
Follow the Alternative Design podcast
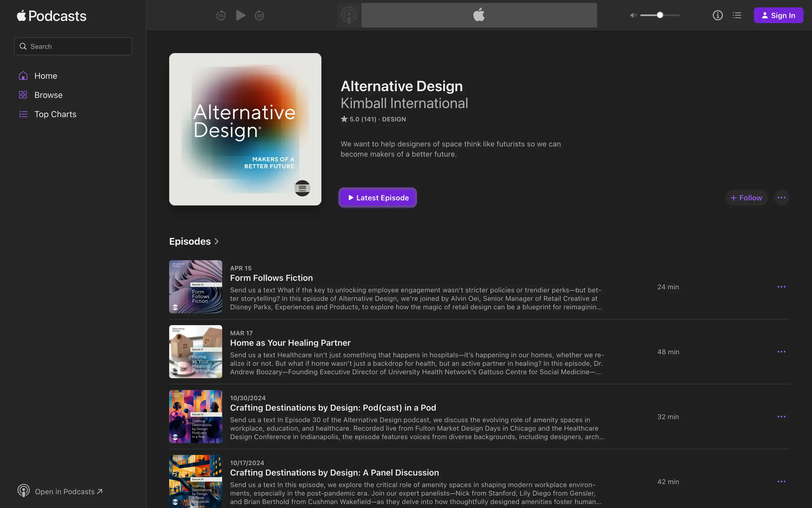[746, 198]
